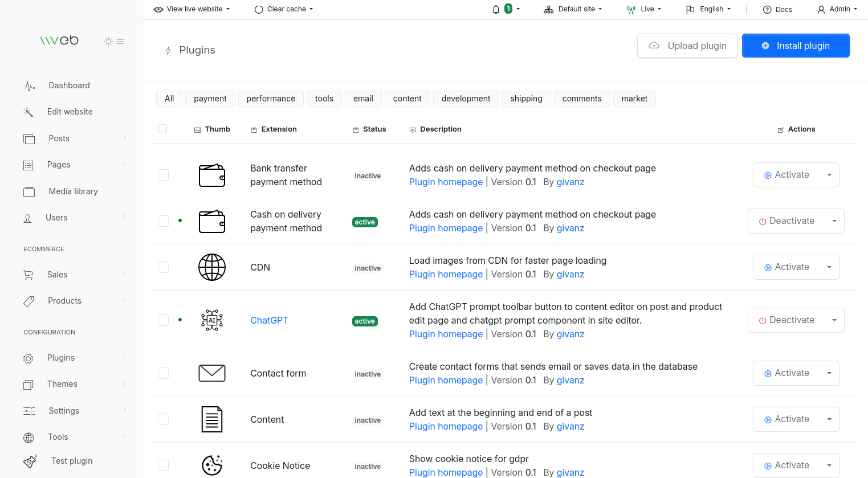The height and width of the screenshot is (478, 868).
Task: Open Dashboard from sidebar menu
Action: click(x=69, y=85)
